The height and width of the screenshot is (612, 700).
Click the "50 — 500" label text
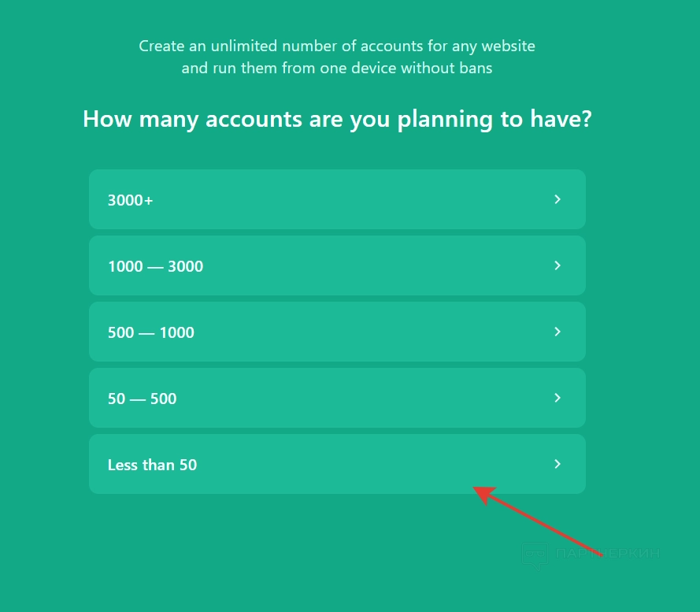pyautogui.click(x=143, y=399)
